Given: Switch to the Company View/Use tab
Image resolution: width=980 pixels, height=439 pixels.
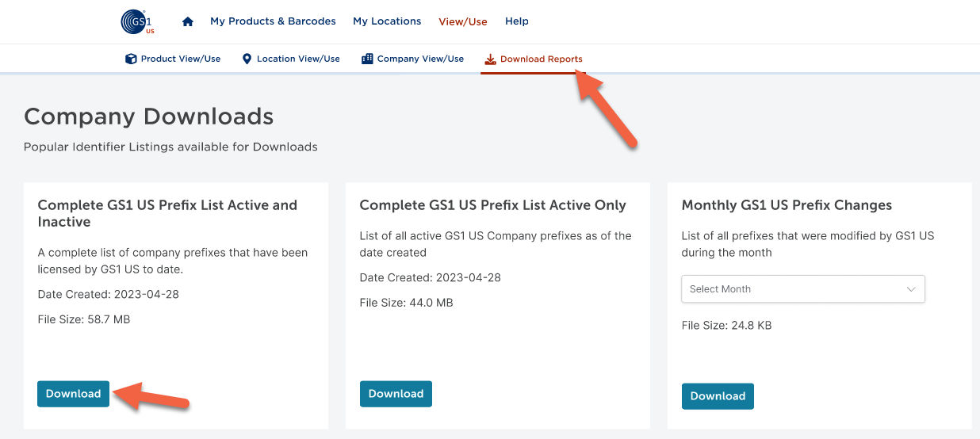Looking at the screenshot, I should pyautogui.click(x=420, y=59).
